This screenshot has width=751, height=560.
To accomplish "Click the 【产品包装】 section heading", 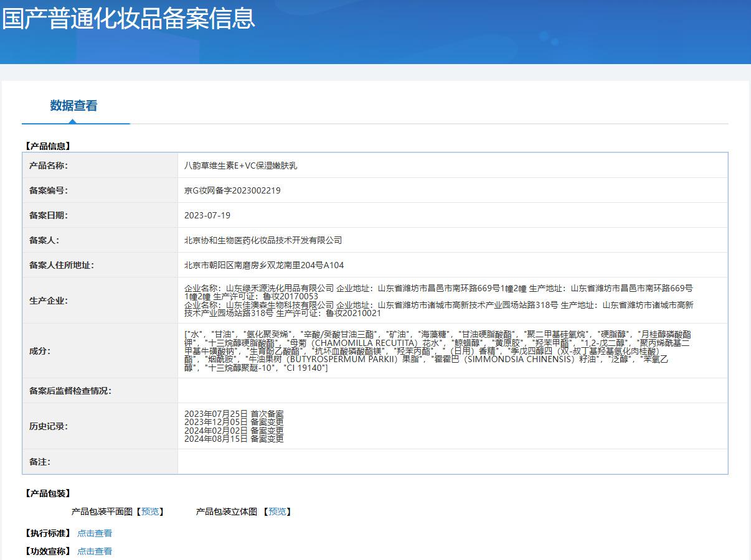I will 48,493.
